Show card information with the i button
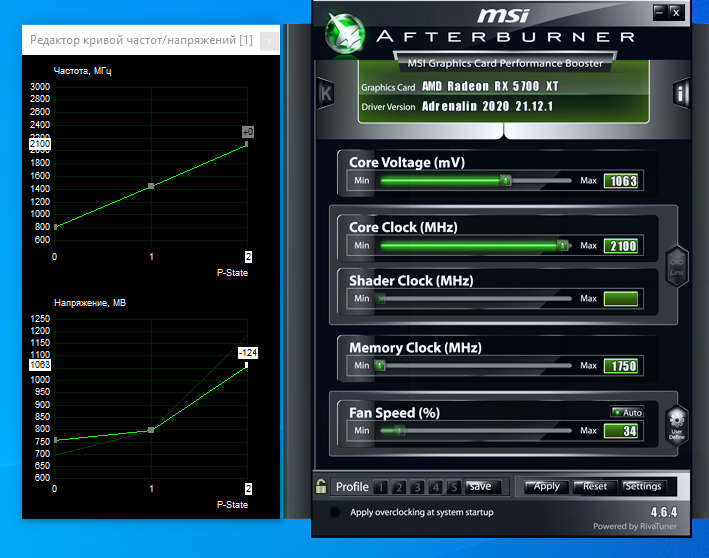Image resolution: width=709 pixels, height=558 pixels. 681,94
